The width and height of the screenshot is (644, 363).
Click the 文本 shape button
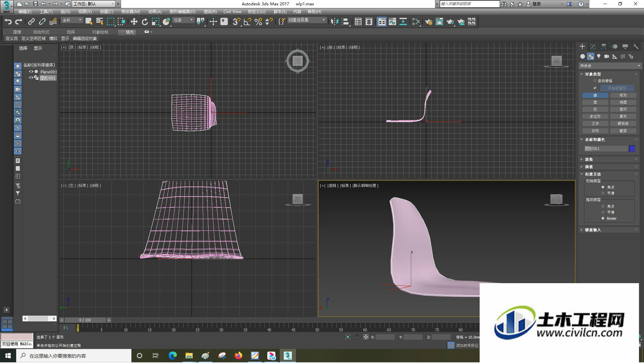(595, 123)
